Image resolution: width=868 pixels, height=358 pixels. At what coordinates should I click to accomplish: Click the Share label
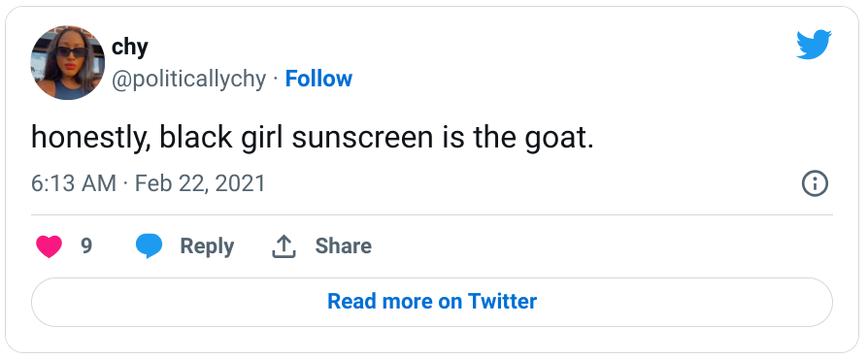[343, 245]
